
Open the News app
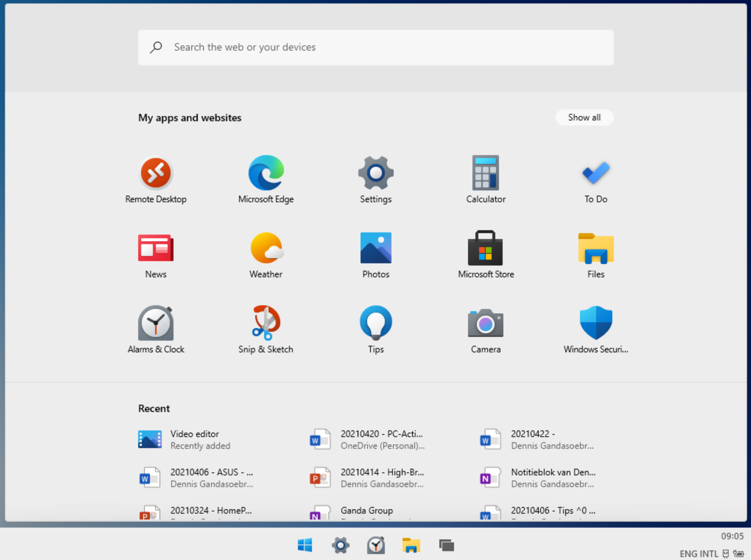pyautogui.click(x=156, y=255)
